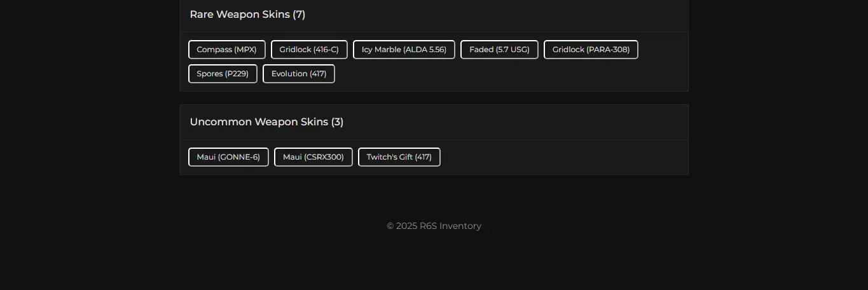Collapse the Uncommon Weapon Skins section header
The image size is (868, 290).
pyautogui.click(x=259, y=122)
